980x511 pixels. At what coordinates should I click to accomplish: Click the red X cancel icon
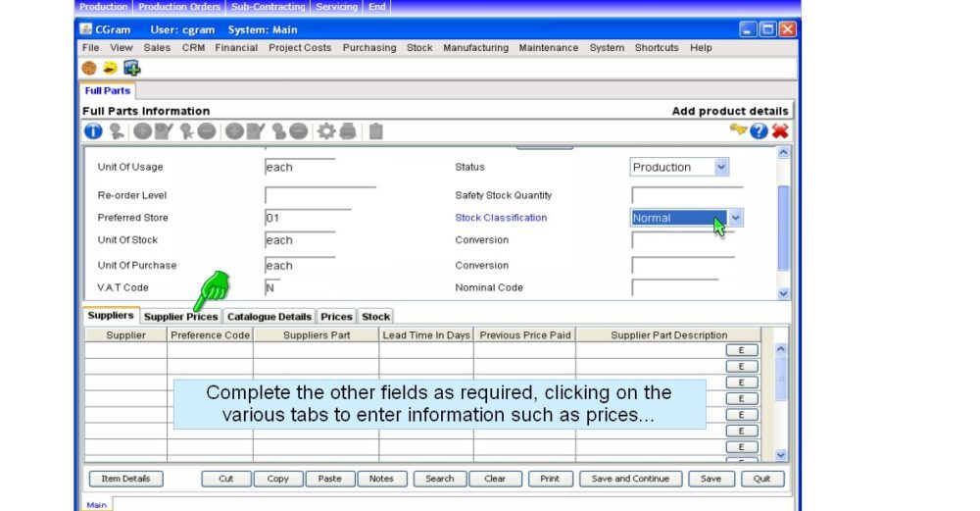780,130
